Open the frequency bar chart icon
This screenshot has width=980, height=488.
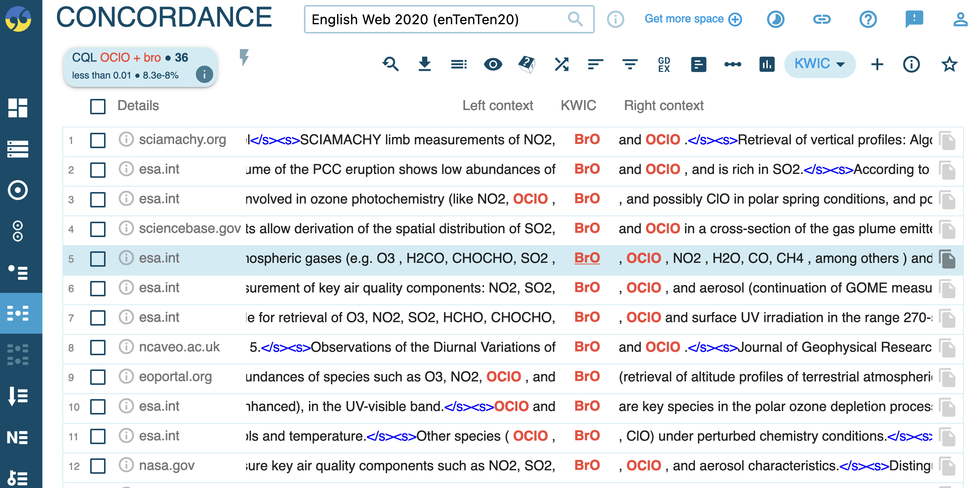tap(767, 64)
